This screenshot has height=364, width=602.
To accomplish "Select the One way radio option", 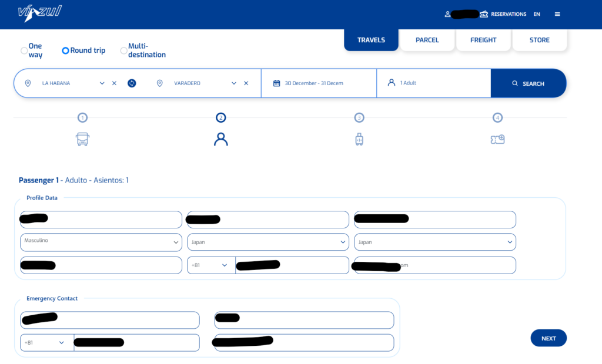I will [x=24, y=50].
